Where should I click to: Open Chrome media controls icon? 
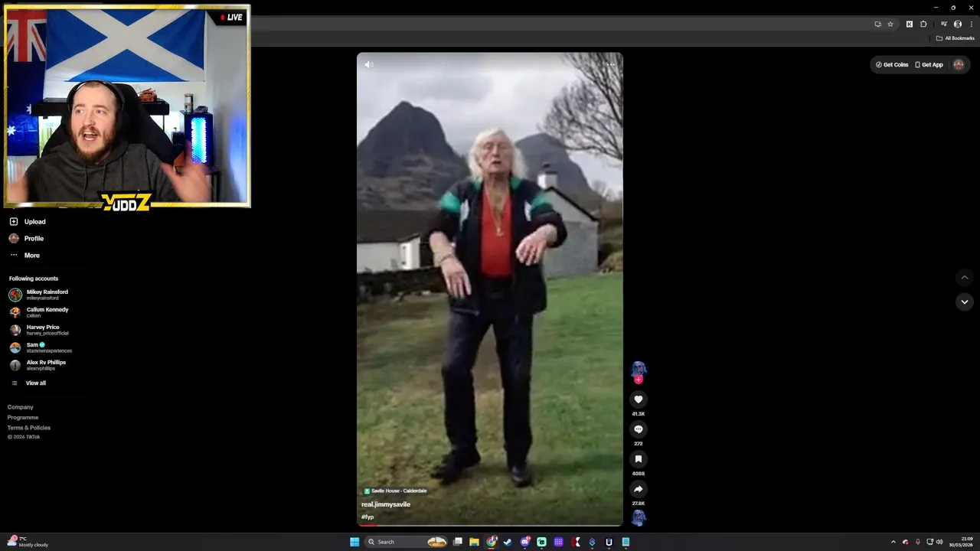tap(944, 24)
